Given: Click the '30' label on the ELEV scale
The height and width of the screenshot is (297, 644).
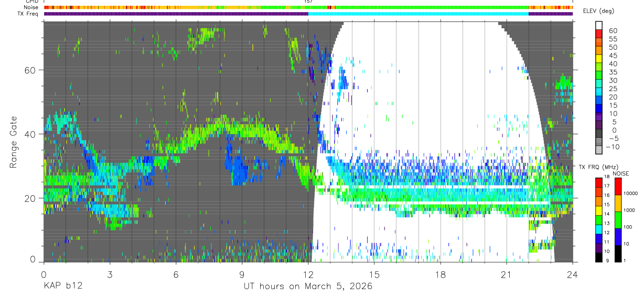Looking at the screenshot, I should pos(612,81).
